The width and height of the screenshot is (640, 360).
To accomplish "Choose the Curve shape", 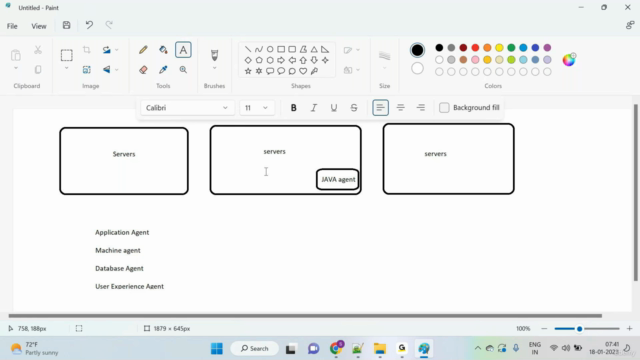I will tap(259, 49).
